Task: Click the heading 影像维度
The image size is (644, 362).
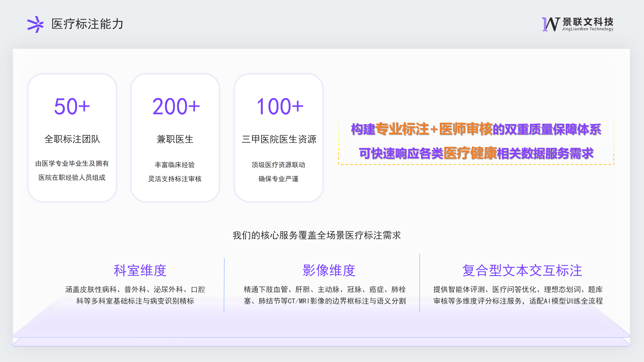Action: click(x=329, y=270)
